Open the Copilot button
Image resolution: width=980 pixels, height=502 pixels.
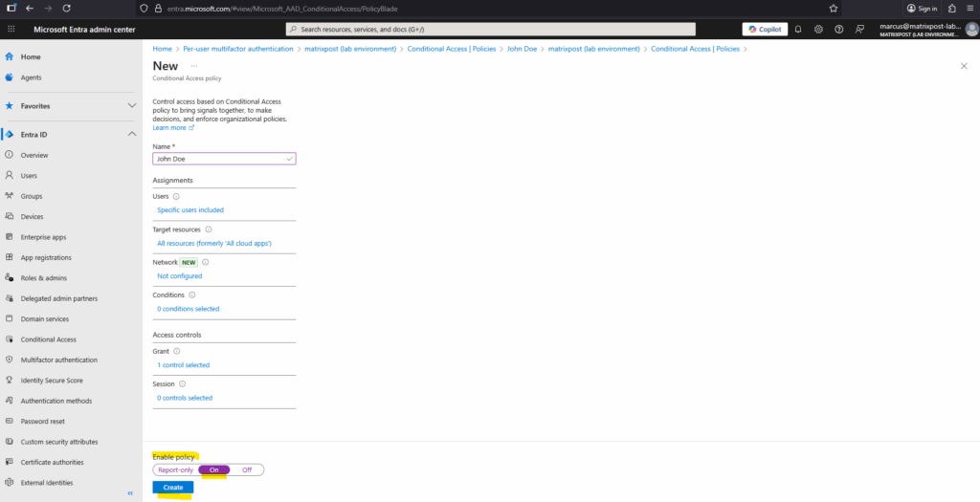[765, 30]
